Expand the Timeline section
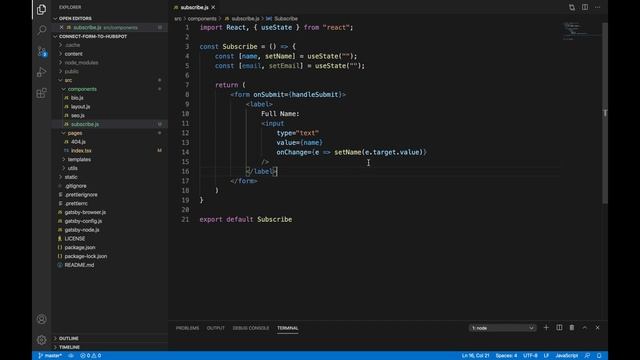Screen dimensions: 640x360 pyautogui.click(x=69, y=347)
